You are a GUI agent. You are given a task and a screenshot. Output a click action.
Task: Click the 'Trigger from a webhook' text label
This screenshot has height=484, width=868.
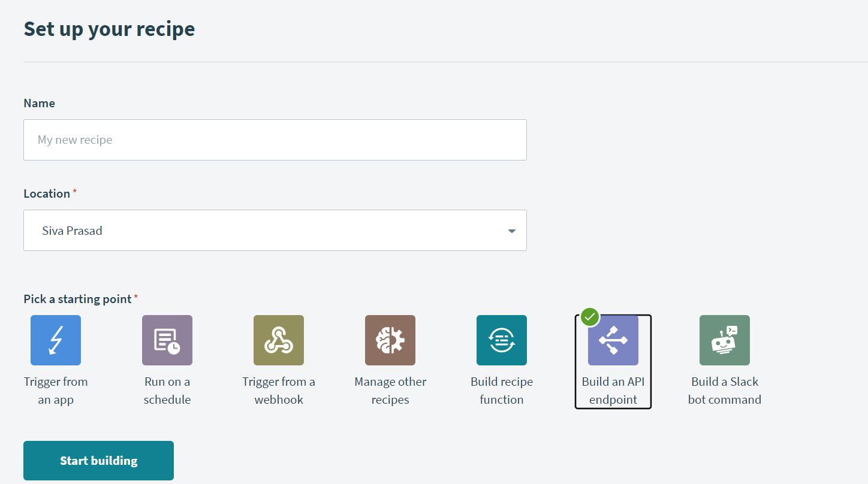[x=279, y=391]
